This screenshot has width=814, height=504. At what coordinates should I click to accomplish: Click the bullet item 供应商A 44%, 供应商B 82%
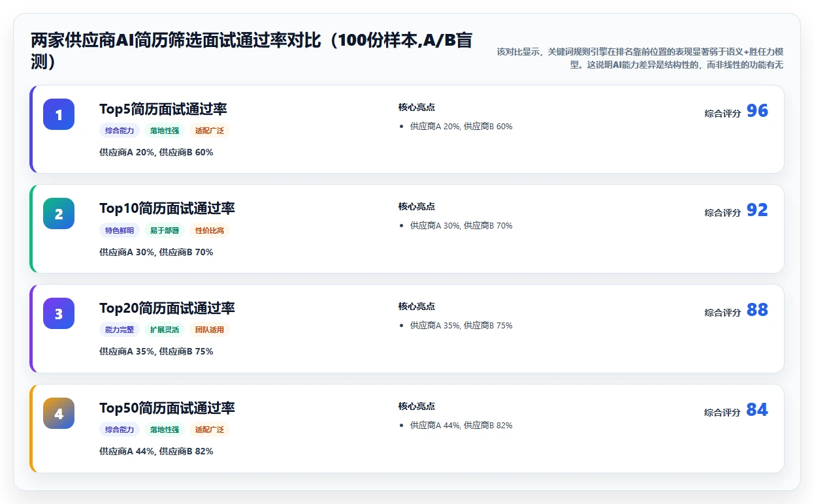tap(461, 426)
